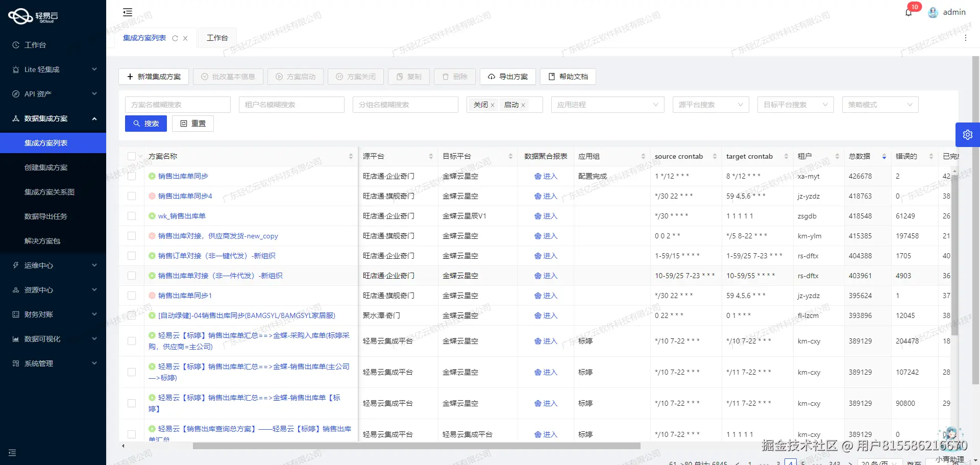The width and height of the screenshot is (980, 465).
Task: Sort by the 总数据 column
Action: (x=884, y=156)
